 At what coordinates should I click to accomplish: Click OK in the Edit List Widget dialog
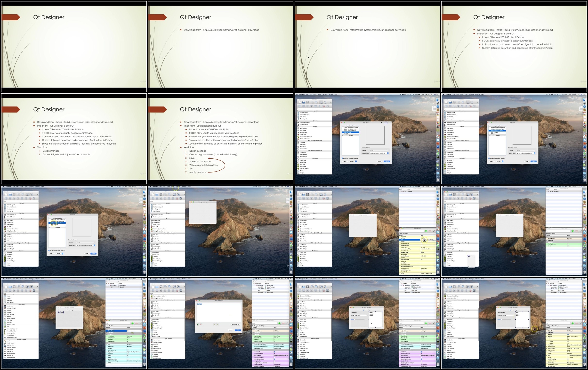pos(238,330)
